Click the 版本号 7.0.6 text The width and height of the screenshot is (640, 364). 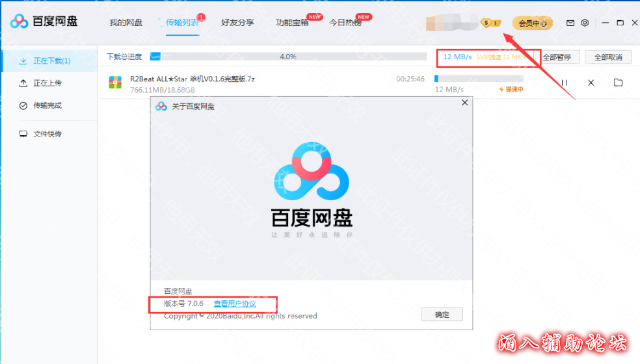point(183,304)
